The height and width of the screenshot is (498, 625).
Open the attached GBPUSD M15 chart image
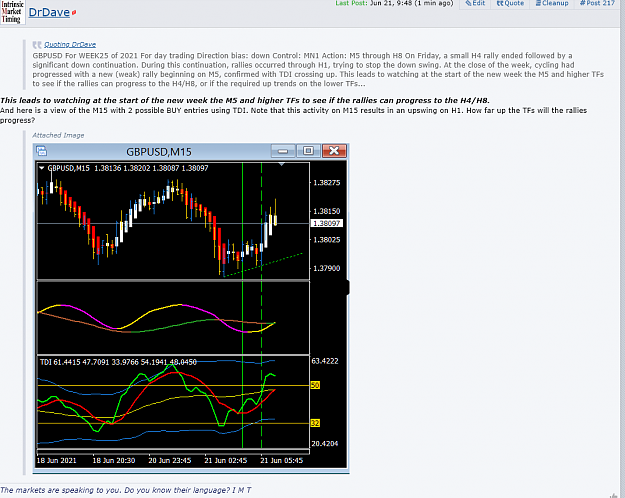point(191,308)
